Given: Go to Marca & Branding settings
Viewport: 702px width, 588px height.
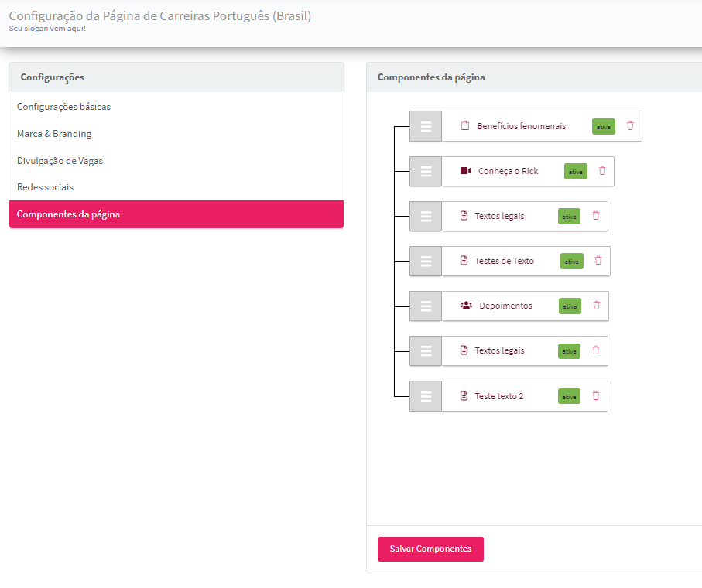Looking at the screenshot, I should (x=54, y=134).
